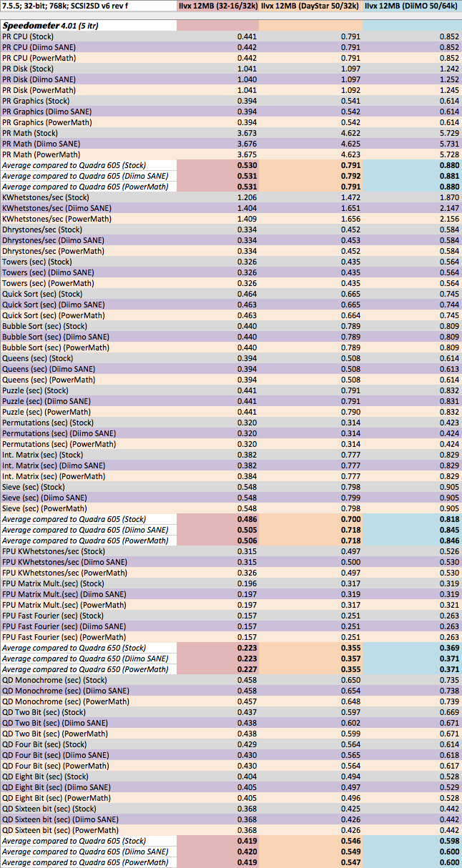The height and width of the screenshot is (868, 462).
Task: Select the 'IIvx 12MB (DiiMO 50/64k)' column header
Action: click(411, 5)
